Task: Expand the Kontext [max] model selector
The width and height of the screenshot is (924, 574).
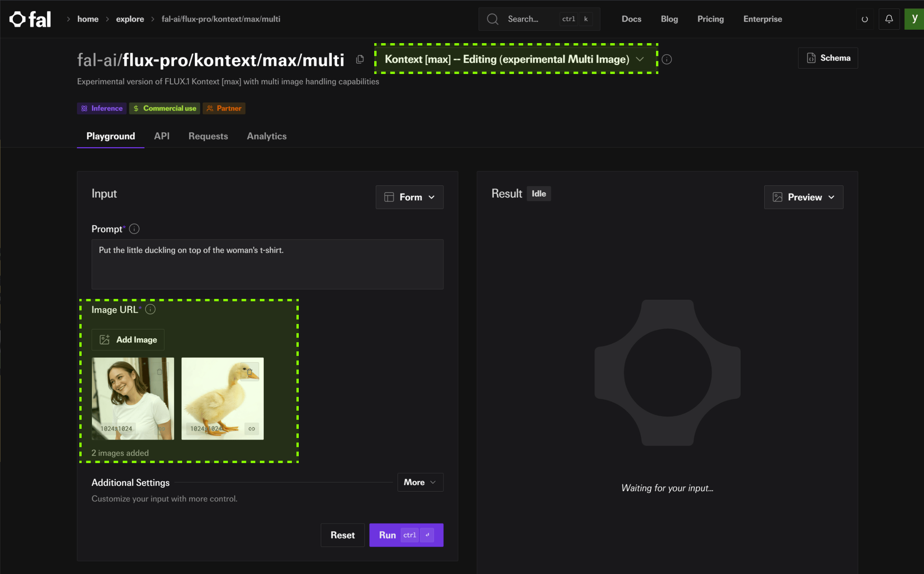Action: tap(516, 59)
